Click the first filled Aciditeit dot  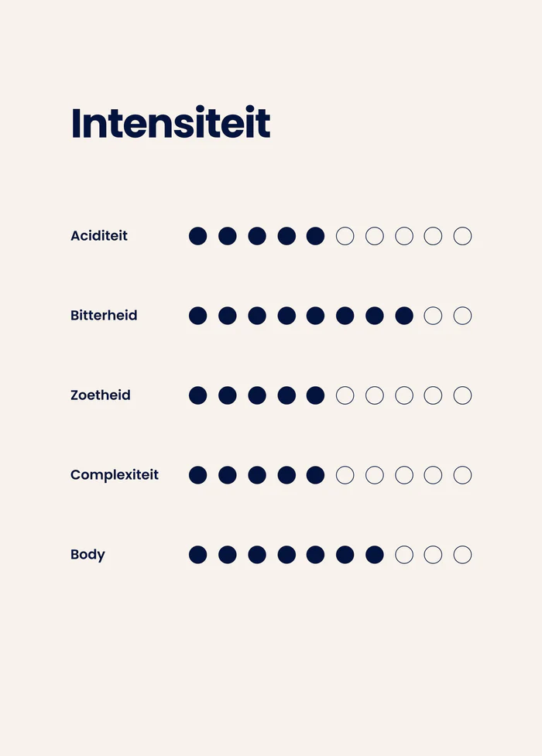(x=198, y=236)
